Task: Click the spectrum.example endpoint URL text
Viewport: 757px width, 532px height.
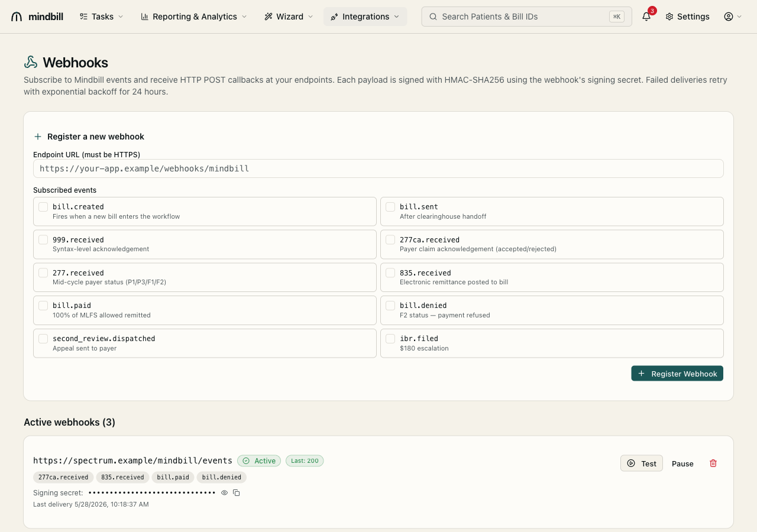Action: 132,461
